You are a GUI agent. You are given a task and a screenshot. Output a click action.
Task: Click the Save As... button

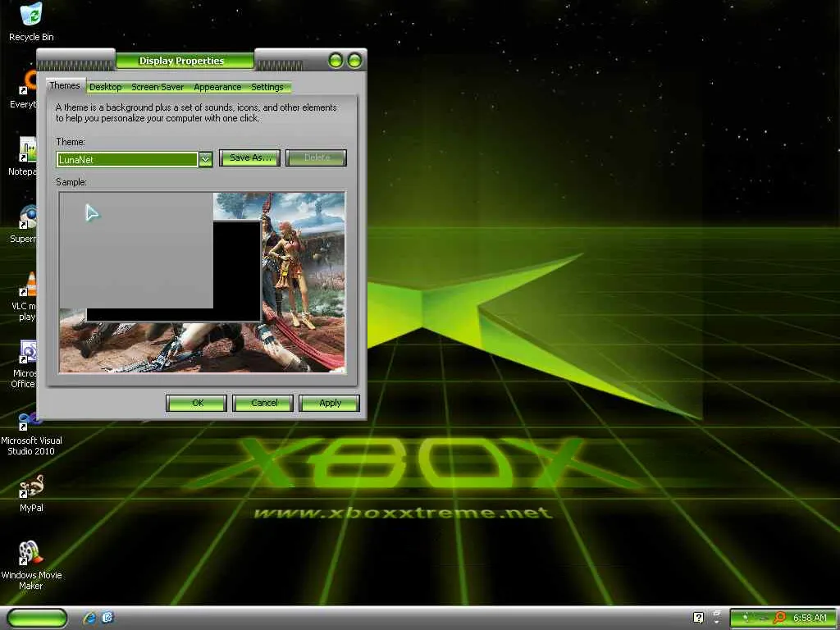pyautogui.click(x=249, y=157)
